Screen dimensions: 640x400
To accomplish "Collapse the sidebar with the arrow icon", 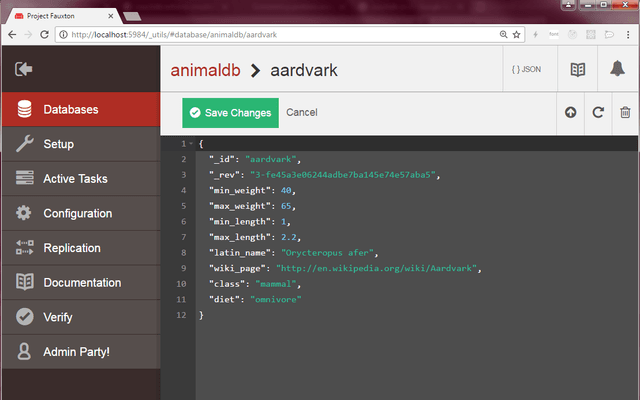I will coord(24,69).
